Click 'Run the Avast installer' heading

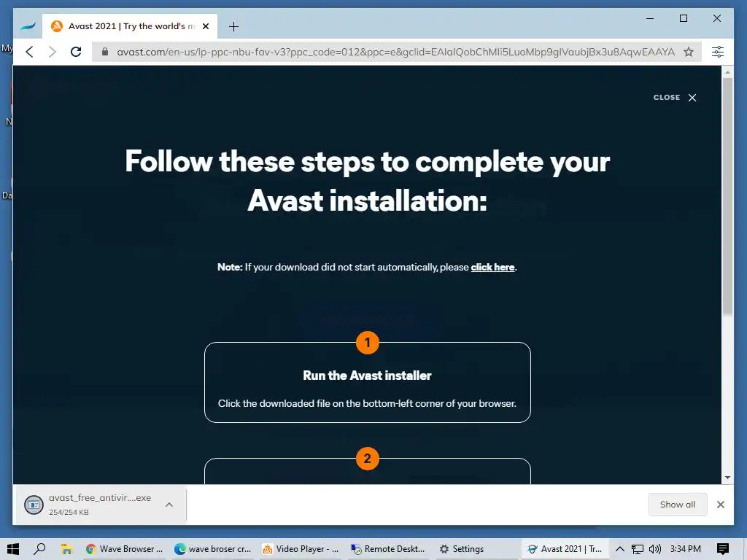[368, 376]
